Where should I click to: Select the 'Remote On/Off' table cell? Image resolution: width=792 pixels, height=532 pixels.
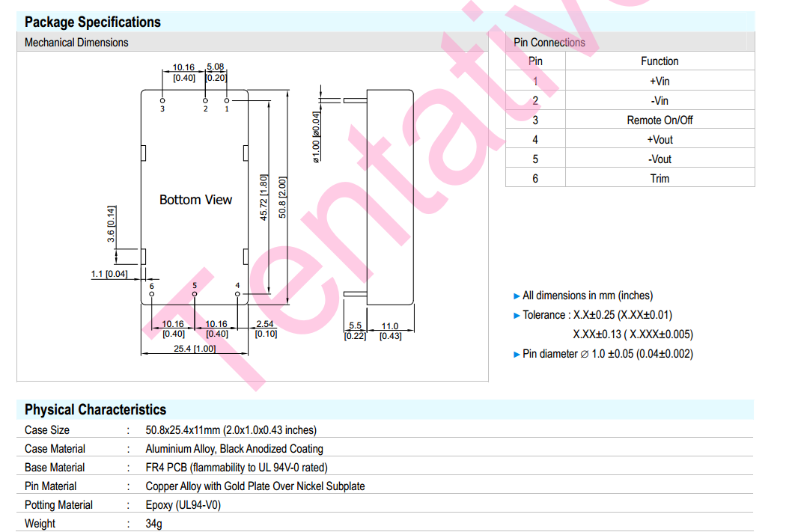click(660, 120)
